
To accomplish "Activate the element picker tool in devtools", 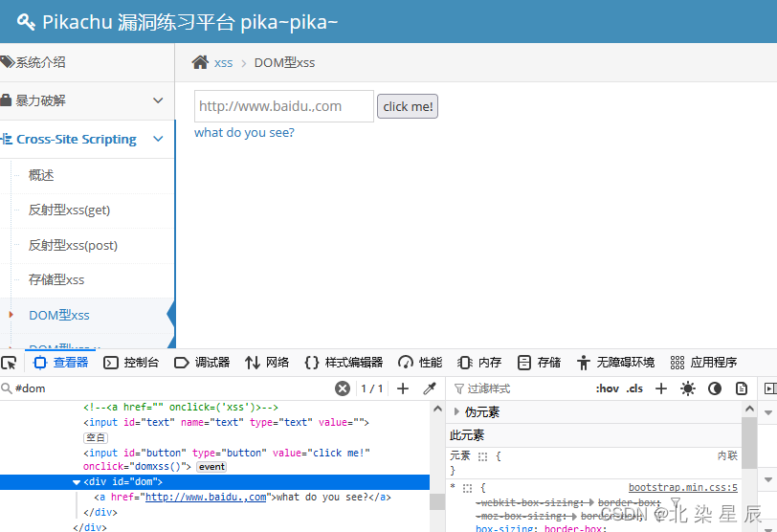I will coord(9,363).
